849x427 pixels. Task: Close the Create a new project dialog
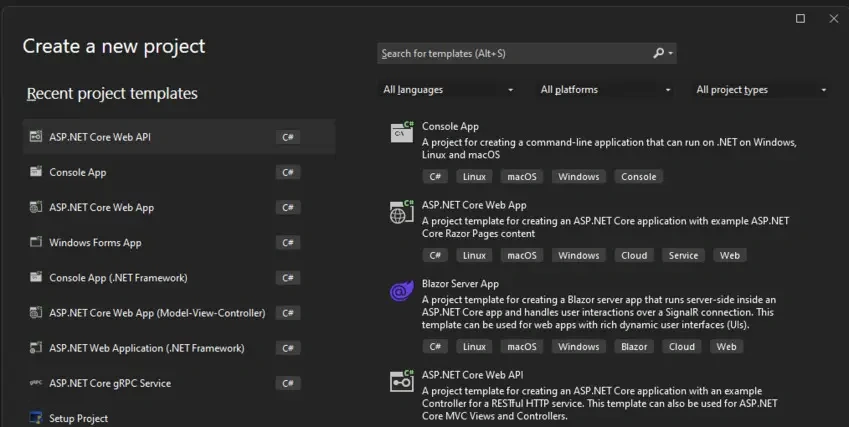pyautogui.click(x=834, y=18)
